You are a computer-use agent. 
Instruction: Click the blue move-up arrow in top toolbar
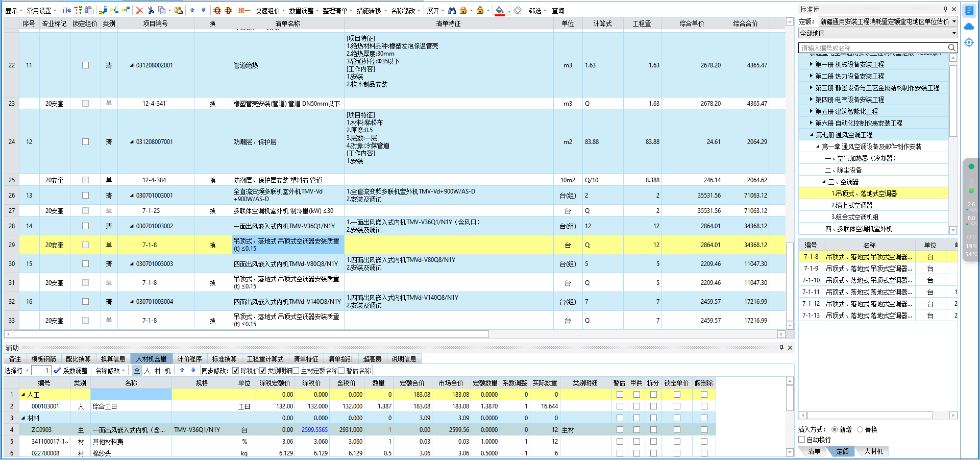[192, 10]
